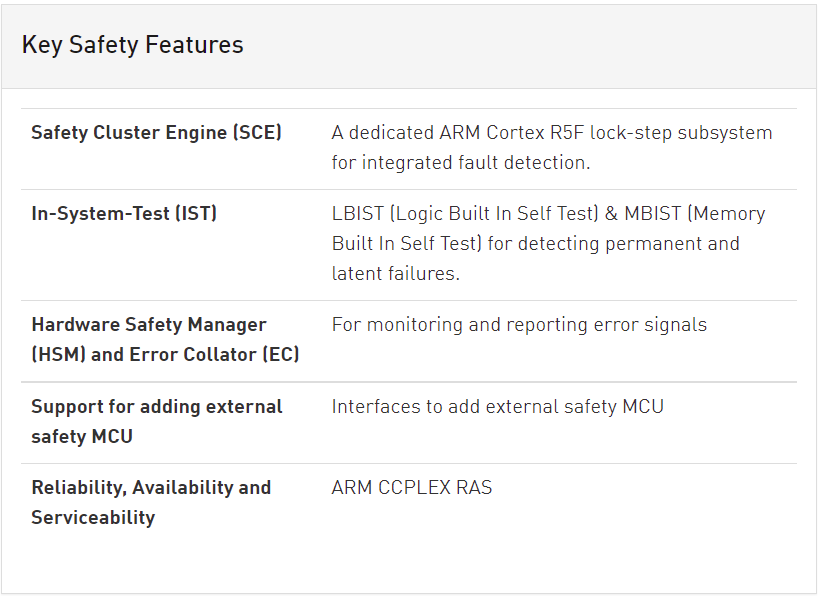The height and width of the screenshot is (599, 821).
Task: Click Interfaces to add external safety MCU
Action: (x=497, y=407)
